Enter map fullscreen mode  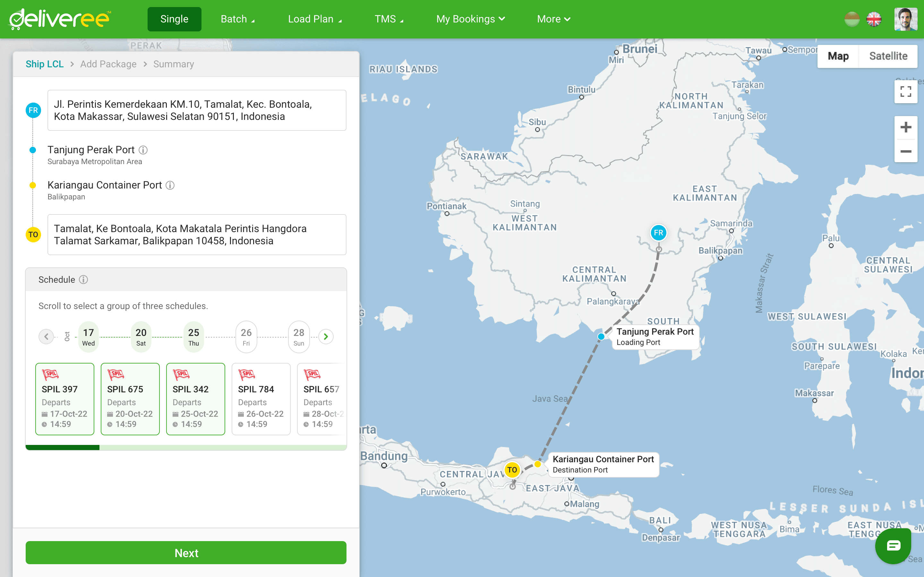pos(905,92)
